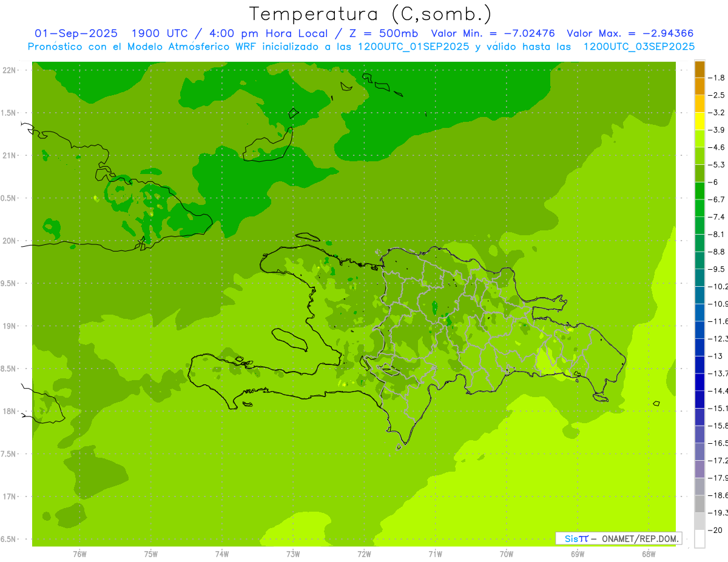Click the "71W" longitude label
Viewport: 728px width, 562px height.
(435, 554)
